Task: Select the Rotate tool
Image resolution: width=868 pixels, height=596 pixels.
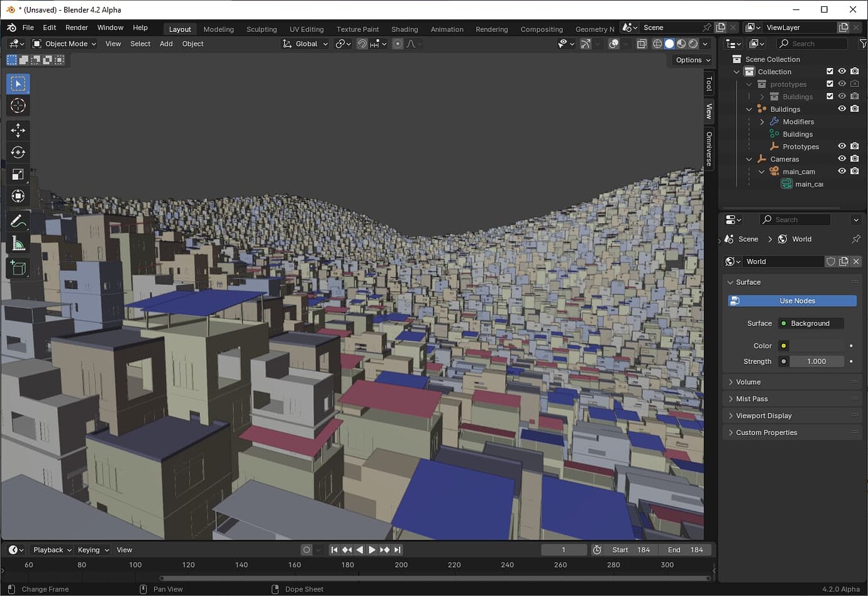Action: click(x=18, y=152)
